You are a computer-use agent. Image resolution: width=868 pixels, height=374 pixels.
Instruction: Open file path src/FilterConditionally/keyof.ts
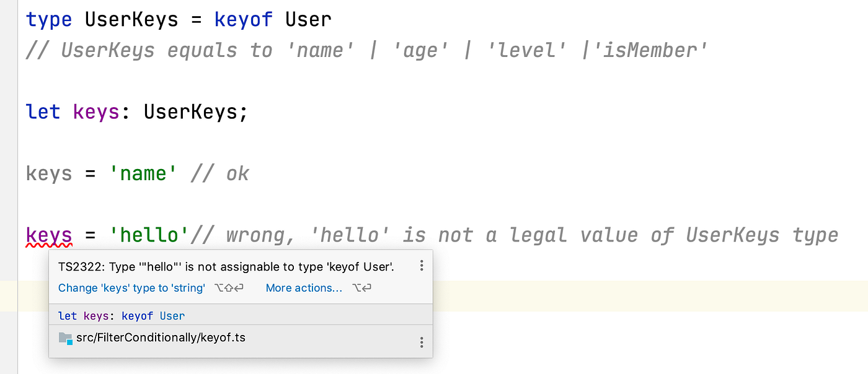pos(161,337)
